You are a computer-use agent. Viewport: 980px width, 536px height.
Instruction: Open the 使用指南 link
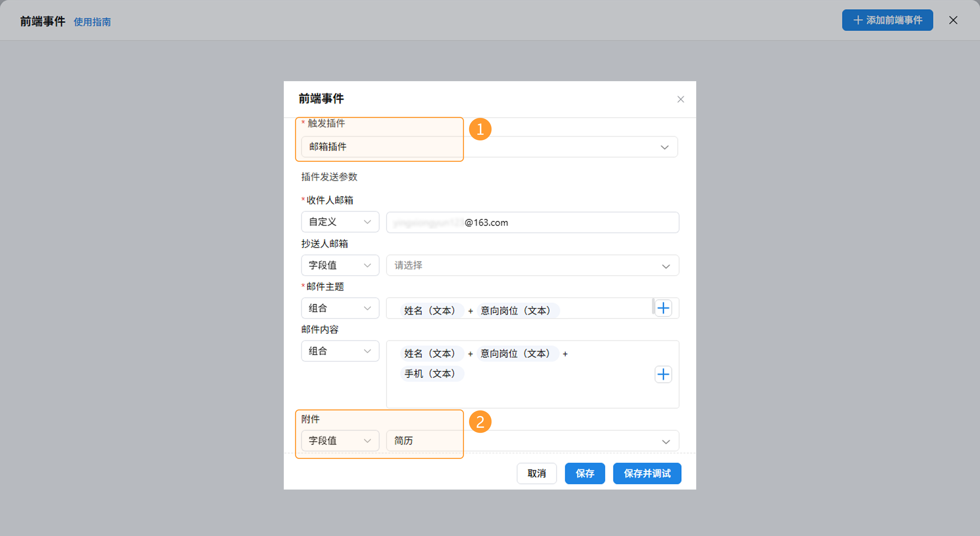click(x=92, y=22)
